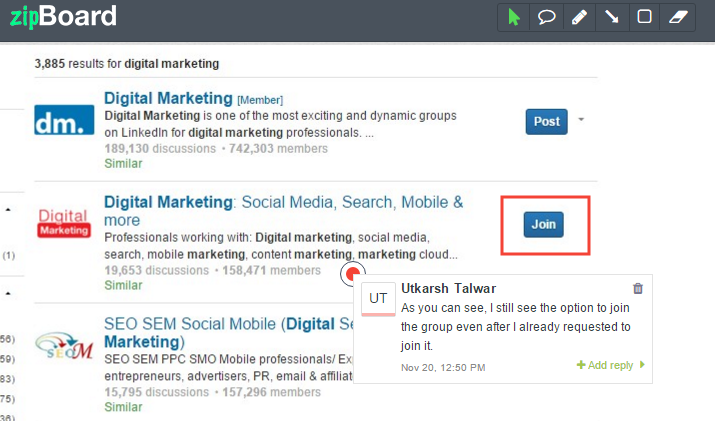Click the Post button
Viewport: 715px width, 421px height.
click(x=546, y=122)
